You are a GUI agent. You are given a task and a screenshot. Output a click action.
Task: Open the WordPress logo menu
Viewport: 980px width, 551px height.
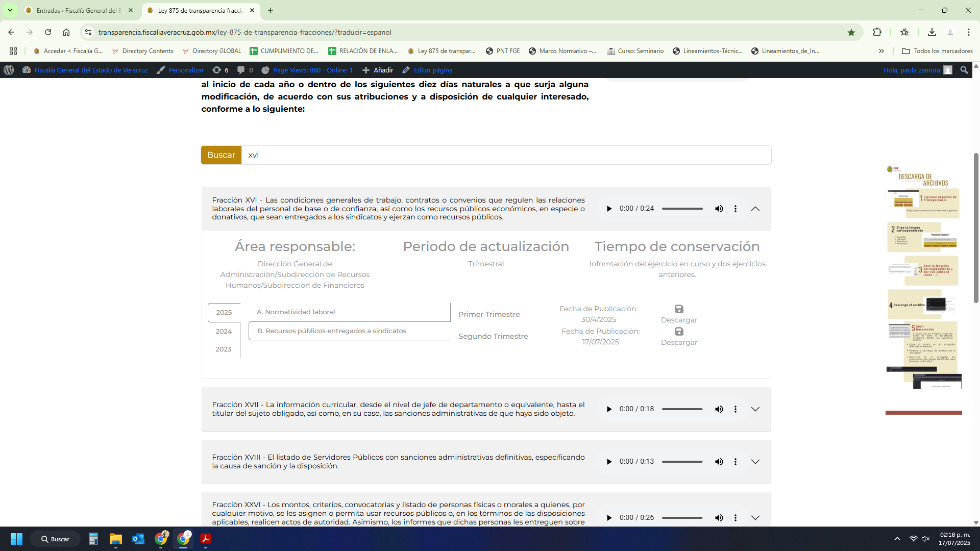(9, 70)
